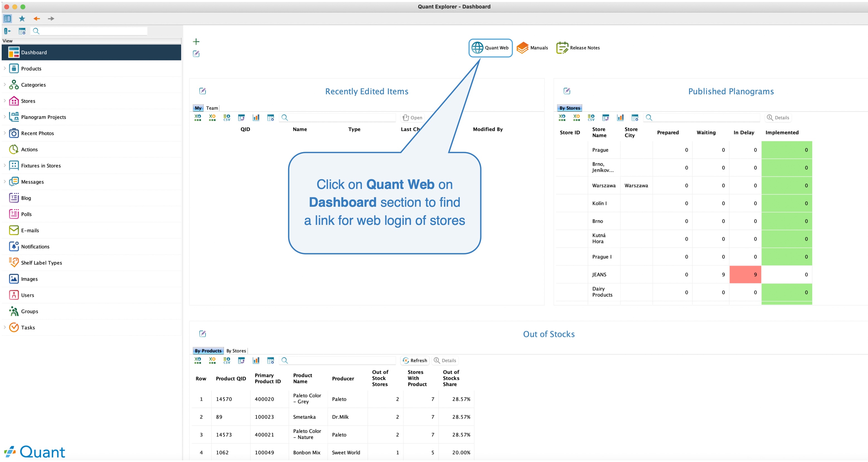
Task: Select the JEANS store row
Action: (x=684, y=274)
